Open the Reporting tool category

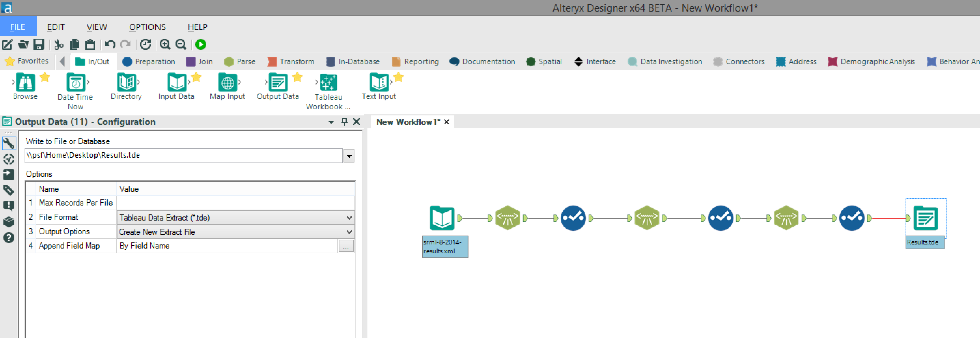pos(415,61)
